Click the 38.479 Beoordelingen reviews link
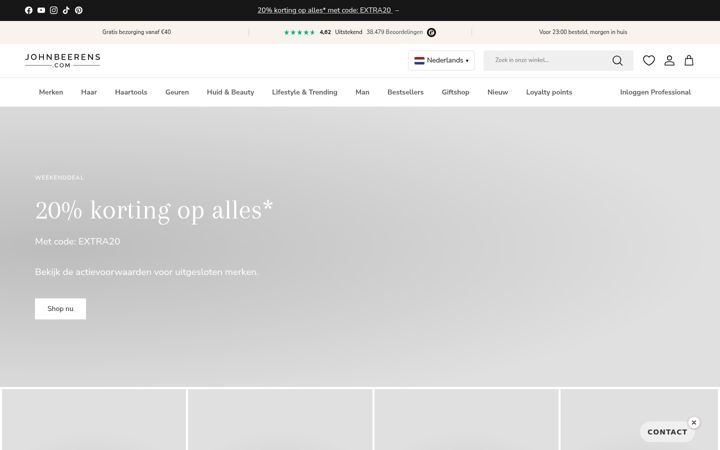Screen dimensions: 720x450 (x=394, y=32)
